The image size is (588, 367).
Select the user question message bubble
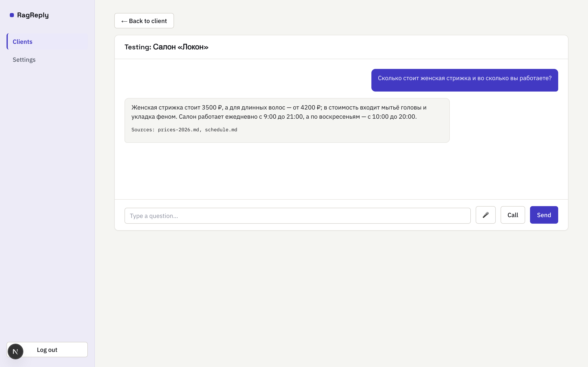pyautogui.click(x=464, y=80)
